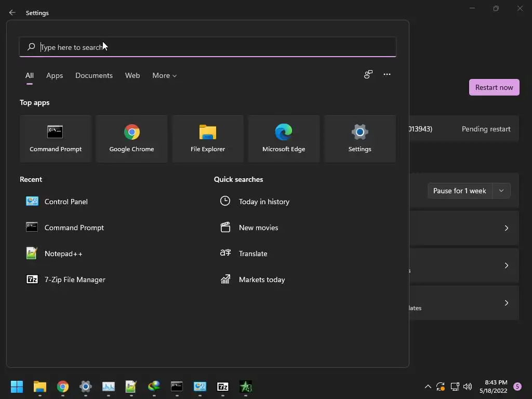Image resolution: width=532 pixels, height=399 pixels.
Task: Open the Settings row ending in 'lates'
Action: 464,303
